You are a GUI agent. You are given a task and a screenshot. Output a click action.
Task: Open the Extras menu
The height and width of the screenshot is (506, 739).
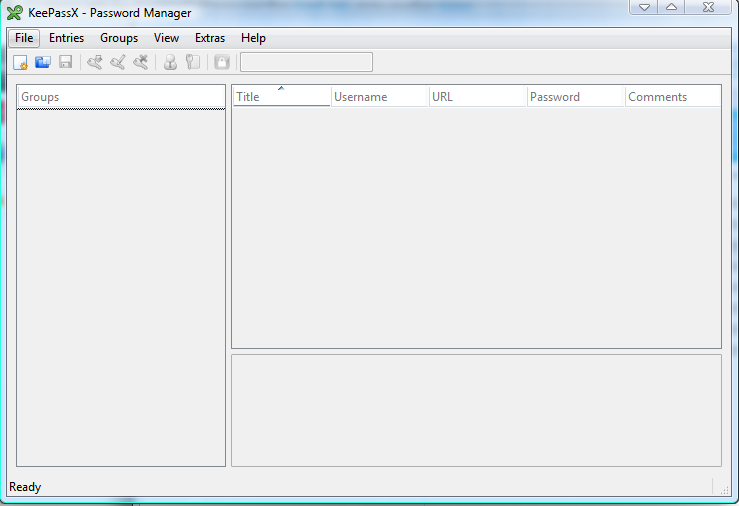[x=210, y=38]
